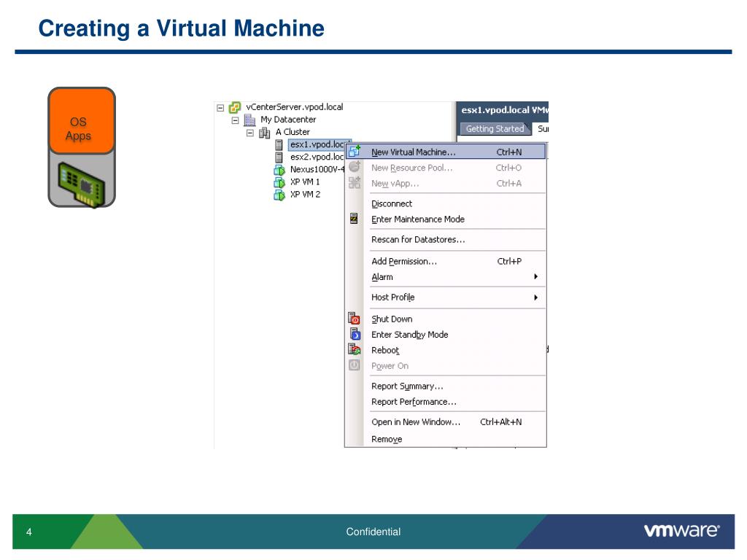The width and height of the screenshot is (747, 560).
Task: Click the Creating a Virtual Machine title
Action: click(x=181, y=28)
